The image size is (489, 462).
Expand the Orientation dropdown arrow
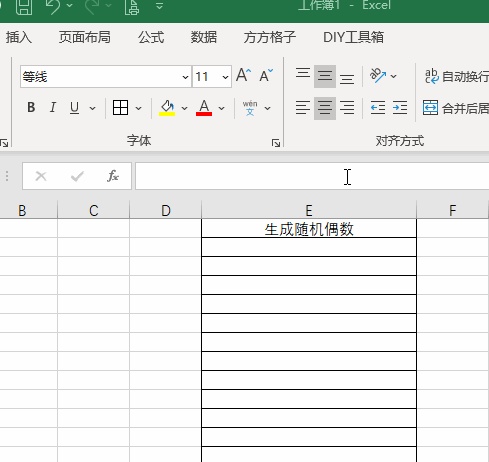[393, 76]
